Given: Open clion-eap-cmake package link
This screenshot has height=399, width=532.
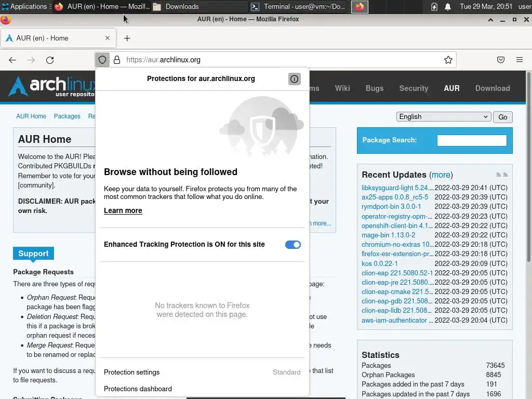Looking at the screenshot, I should (397, 292).
